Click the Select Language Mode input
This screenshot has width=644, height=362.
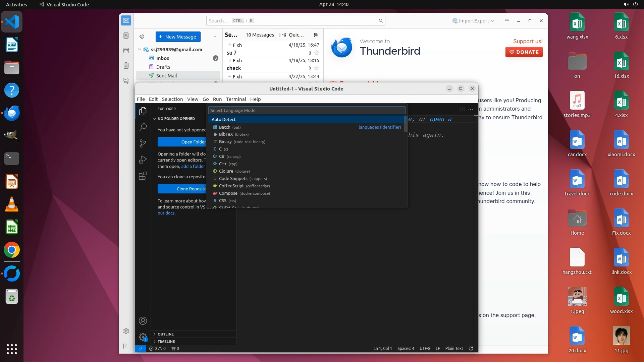point(306,110)
